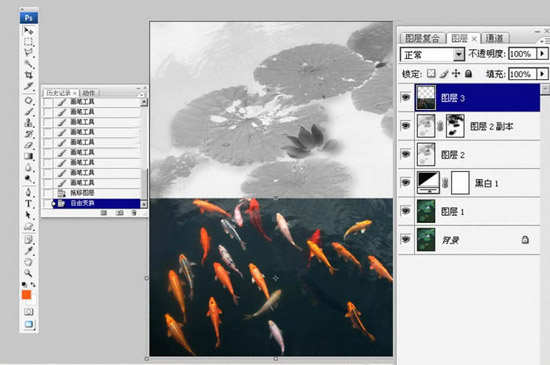The image size is (550, 365).
Task: Switch to the 通道 tab
Action: pos(495,38)
